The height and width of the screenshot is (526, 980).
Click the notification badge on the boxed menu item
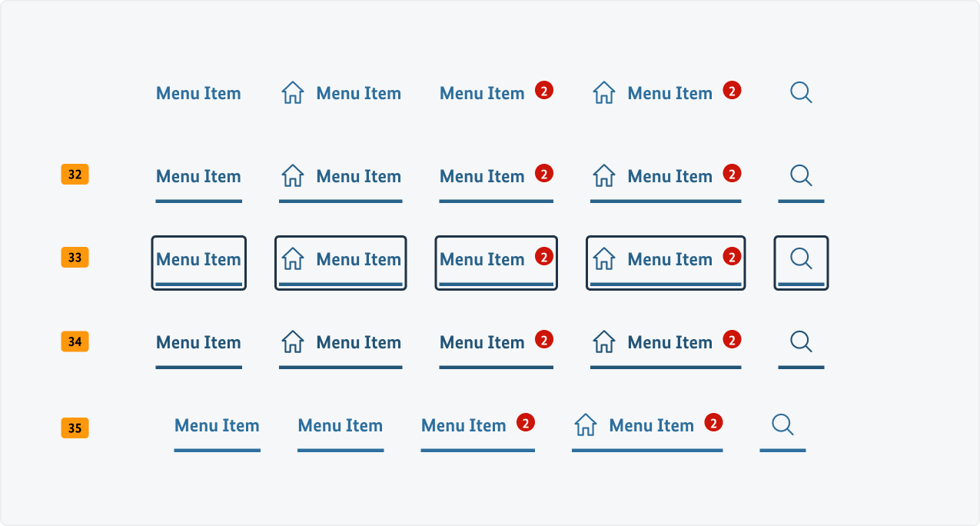546,255
